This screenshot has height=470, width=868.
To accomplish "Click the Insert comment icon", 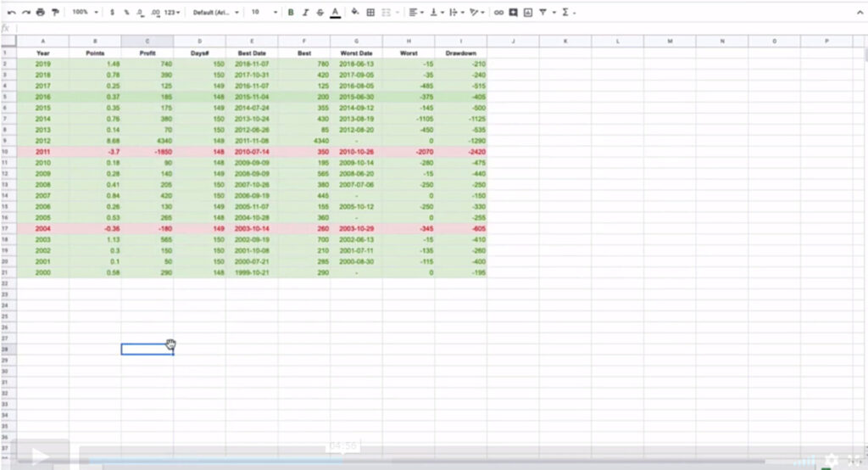I will point(513,12).
